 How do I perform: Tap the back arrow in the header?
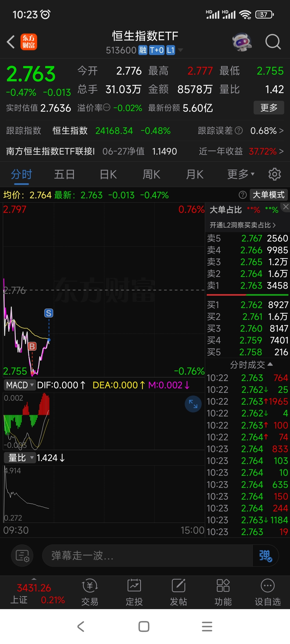[11, 42]
